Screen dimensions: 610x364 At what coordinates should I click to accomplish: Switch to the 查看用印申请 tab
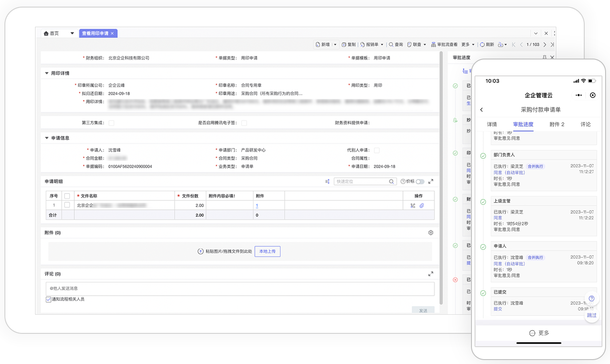[95, 33]
